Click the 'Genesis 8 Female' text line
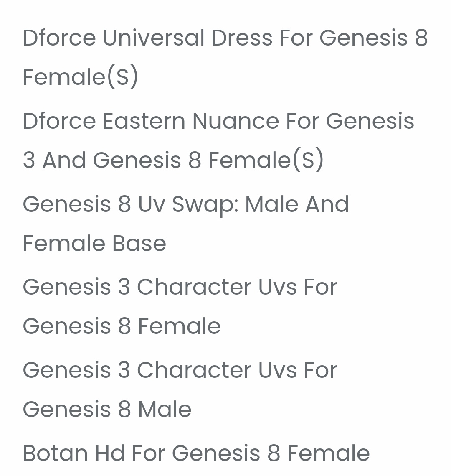The image size is (451, 476). click(122, 326)
